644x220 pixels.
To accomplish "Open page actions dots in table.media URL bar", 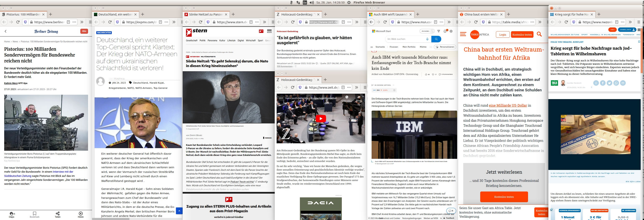I will (532, 22).
